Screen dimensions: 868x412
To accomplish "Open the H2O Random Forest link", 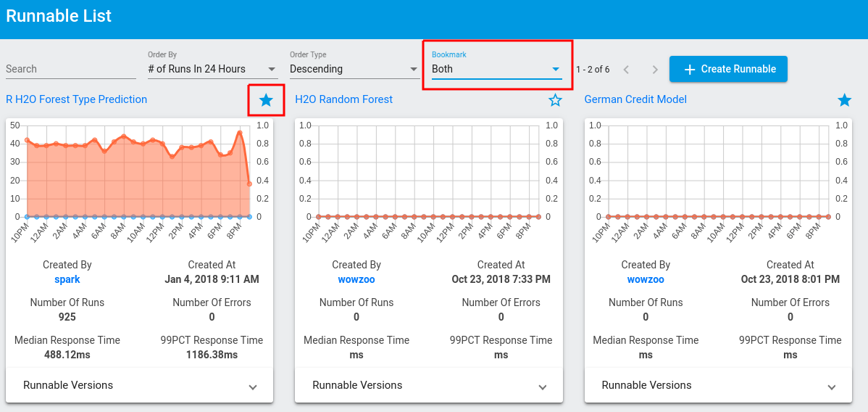I will pos(343,99).
